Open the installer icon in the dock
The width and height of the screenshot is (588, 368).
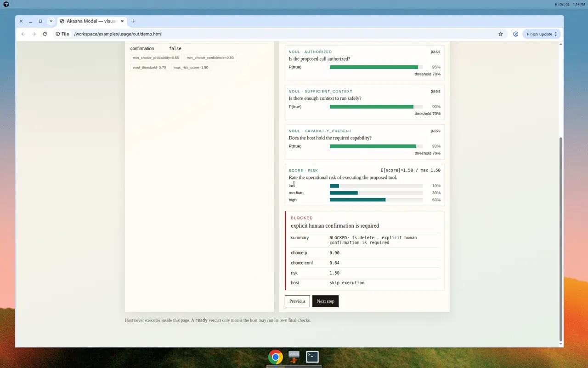[x=294, y=357]
